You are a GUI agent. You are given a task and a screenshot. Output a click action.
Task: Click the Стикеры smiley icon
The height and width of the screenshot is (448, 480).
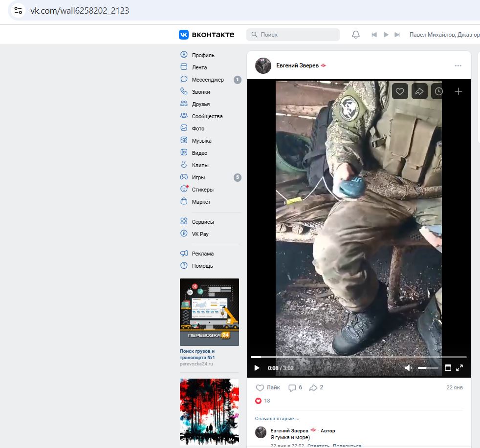[x=184, y=189]
